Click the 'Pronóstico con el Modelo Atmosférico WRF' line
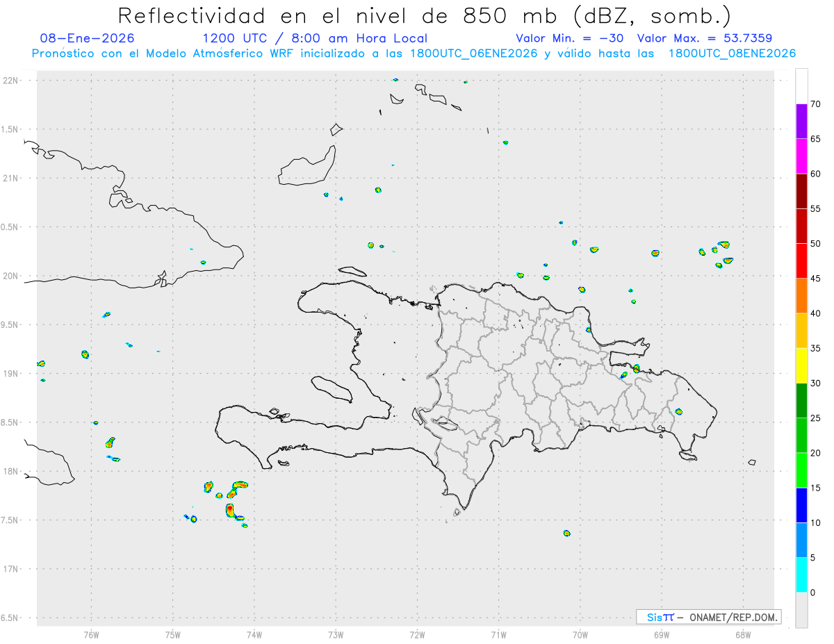 pyautogui.click(x=414, y=53)
